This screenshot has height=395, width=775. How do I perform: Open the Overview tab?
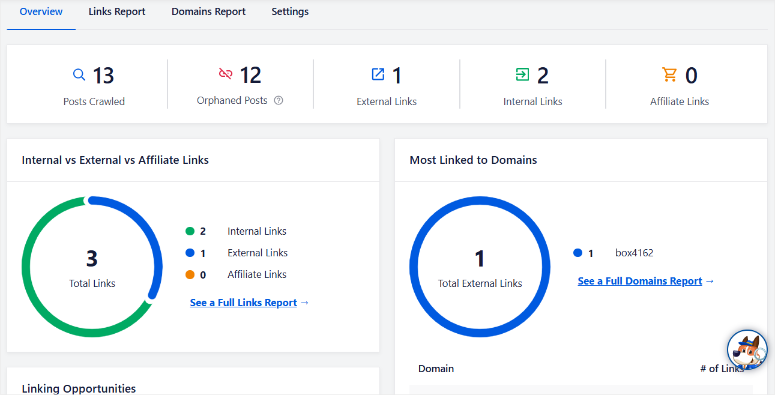41,11
